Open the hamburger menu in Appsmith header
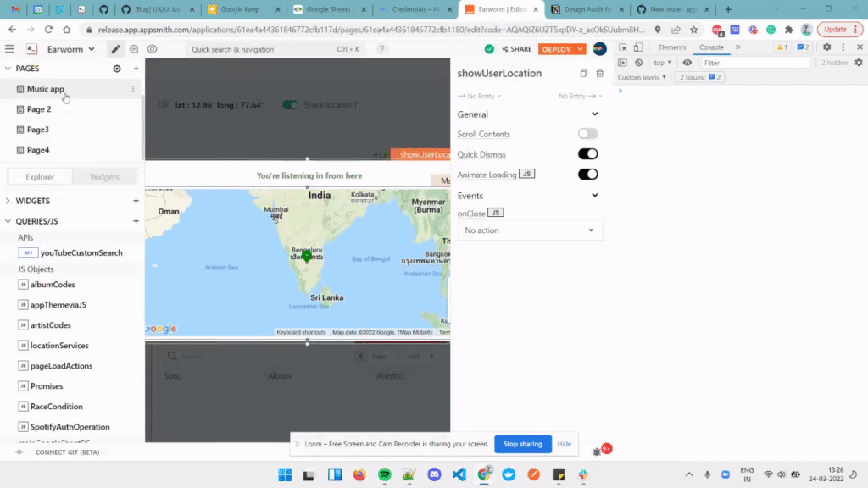The image size is (868, 488). tap(9, 49)
